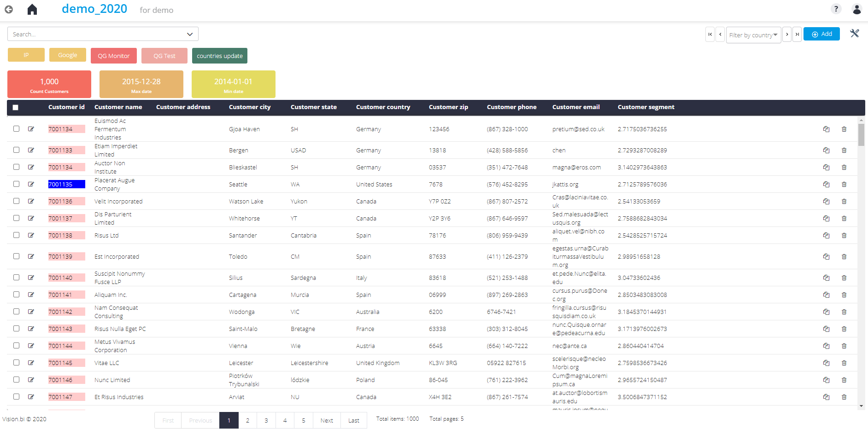Delete the Auctor Non Institute row
868x429 pixels.
coord(844,167)
